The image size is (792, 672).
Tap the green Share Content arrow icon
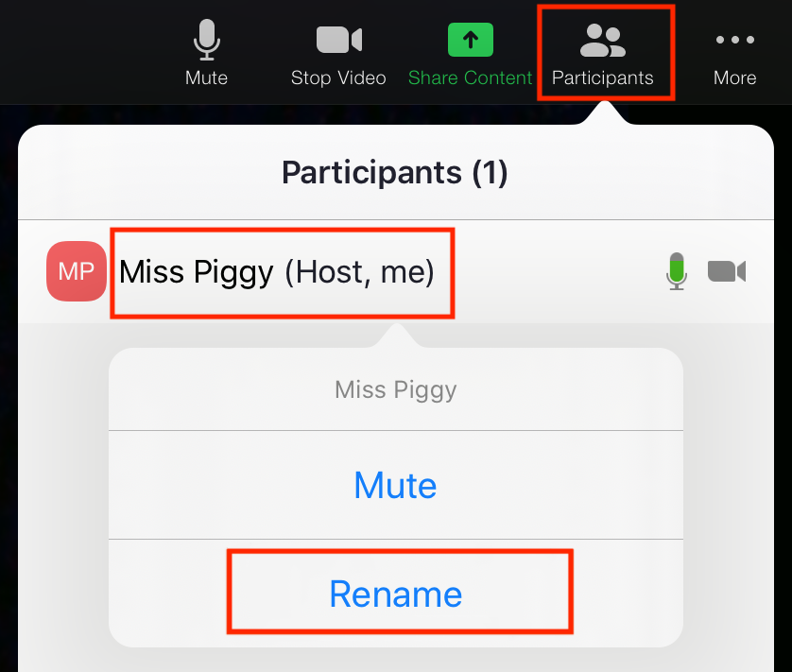[x=471, y=40]
